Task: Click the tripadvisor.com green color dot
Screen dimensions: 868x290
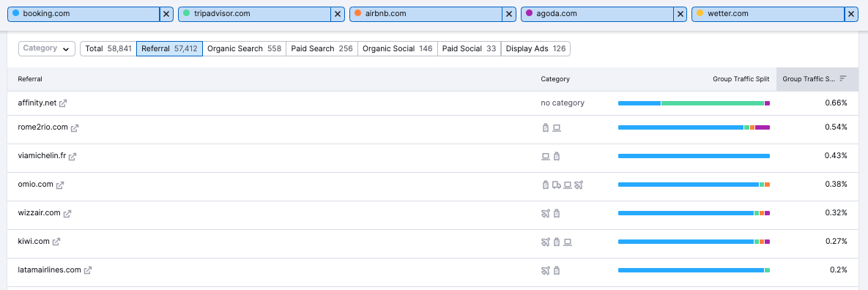Action: point(187,13)
